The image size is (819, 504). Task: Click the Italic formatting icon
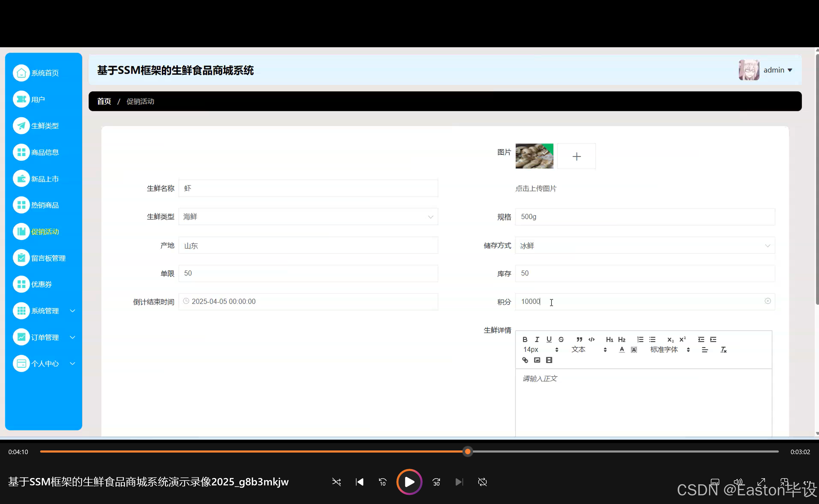click(537, 339)
